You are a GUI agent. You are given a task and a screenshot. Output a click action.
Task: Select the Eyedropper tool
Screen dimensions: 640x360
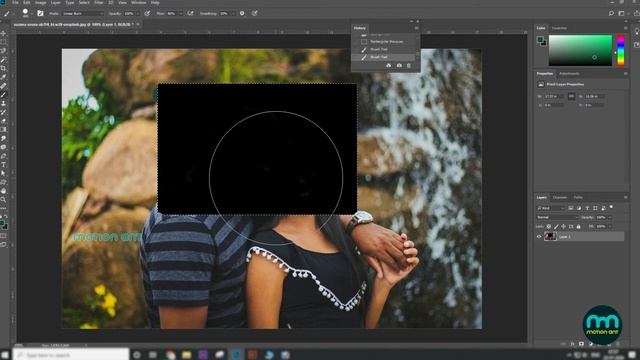[x=3, y=77]
